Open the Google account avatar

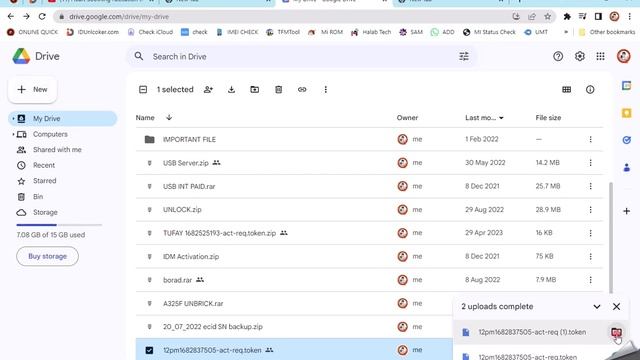tap(624, 56)
